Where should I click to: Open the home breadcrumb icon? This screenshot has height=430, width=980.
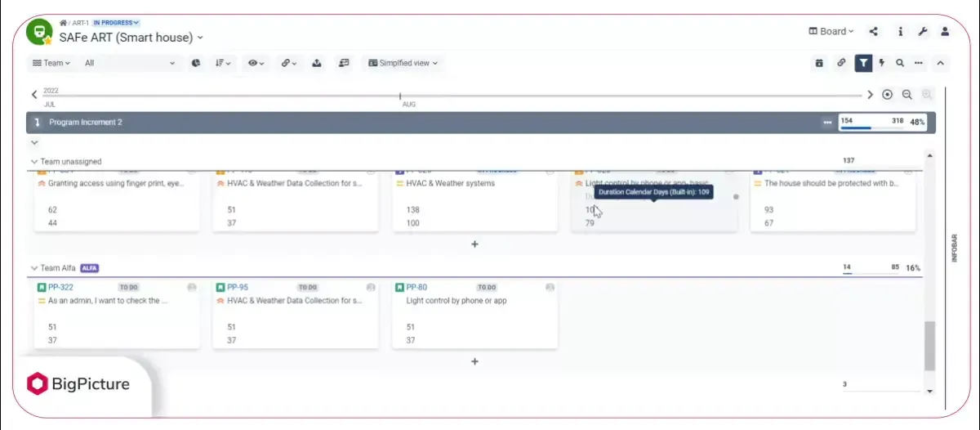click(63, 23)
